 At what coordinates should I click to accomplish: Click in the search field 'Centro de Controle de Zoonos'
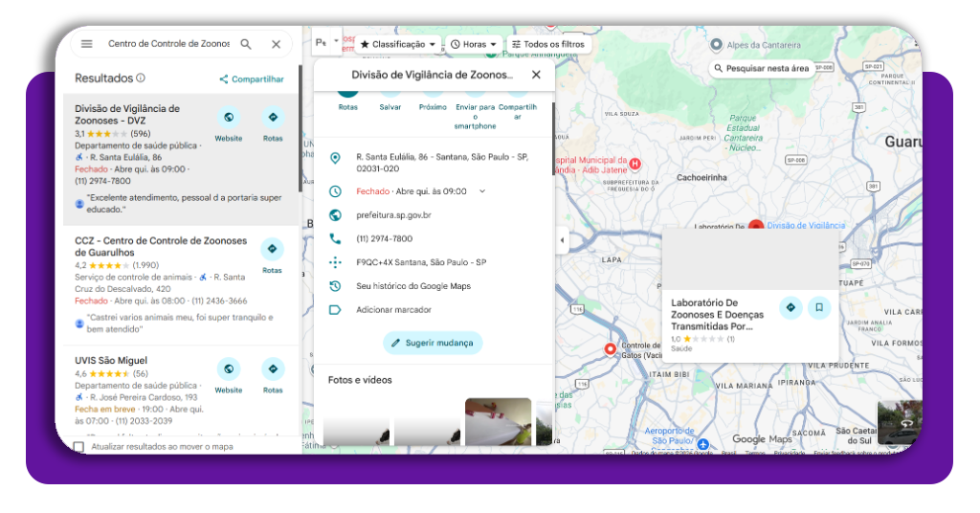point(168,44)
